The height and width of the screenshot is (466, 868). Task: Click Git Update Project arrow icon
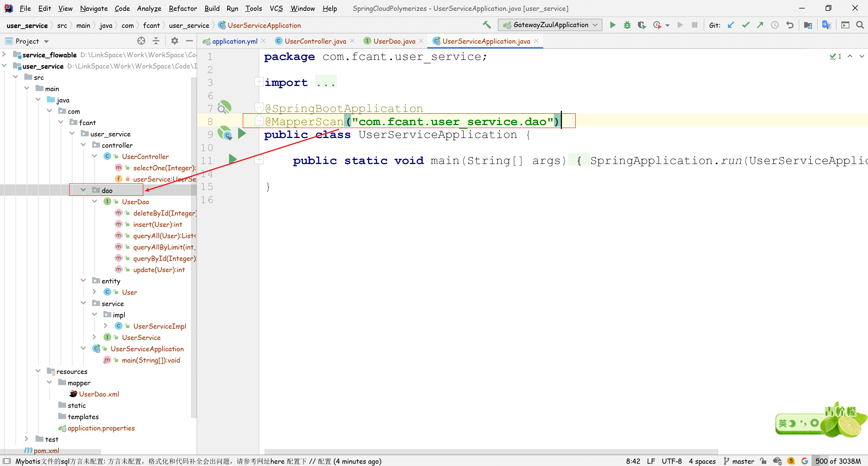(x=731, y=25)
